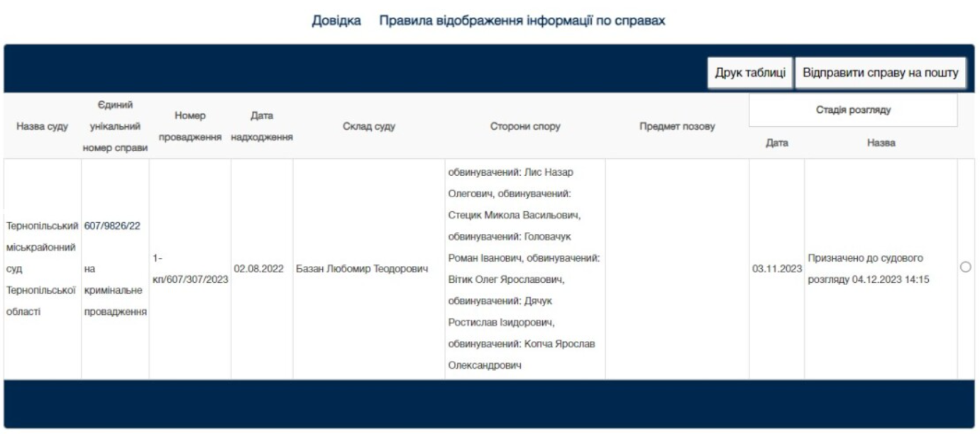The height and width of the screenshot is (434, 980).
Task: Click the Сторони спору column header
Action: tap(525, 126)
